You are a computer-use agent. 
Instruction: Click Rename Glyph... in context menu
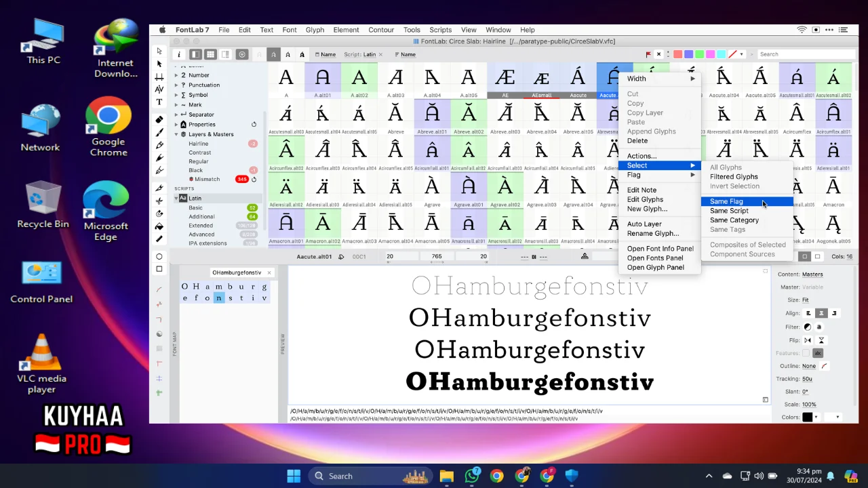point(660,234)
